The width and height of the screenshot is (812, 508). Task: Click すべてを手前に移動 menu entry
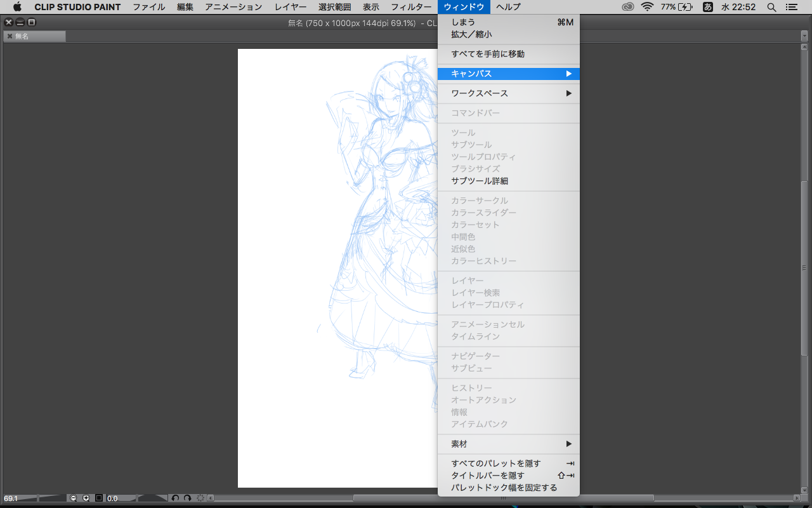tap(487, 54)
